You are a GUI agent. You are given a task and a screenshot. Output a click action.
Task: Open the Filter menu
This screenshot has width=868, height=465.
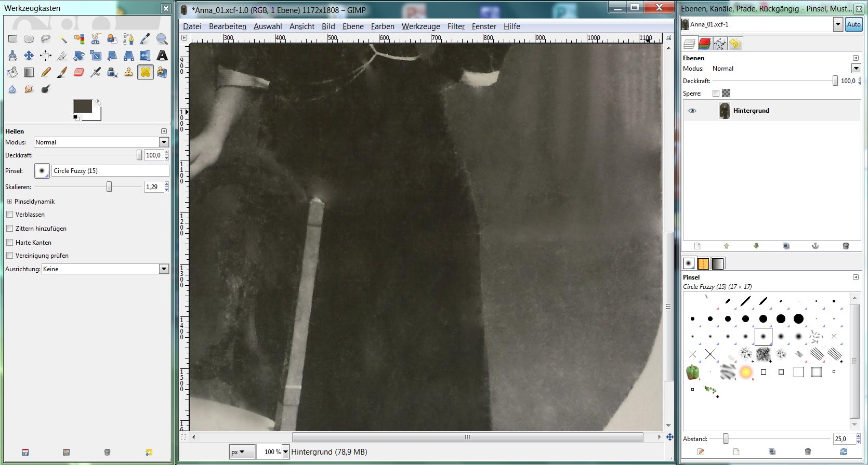coord(456,26)
